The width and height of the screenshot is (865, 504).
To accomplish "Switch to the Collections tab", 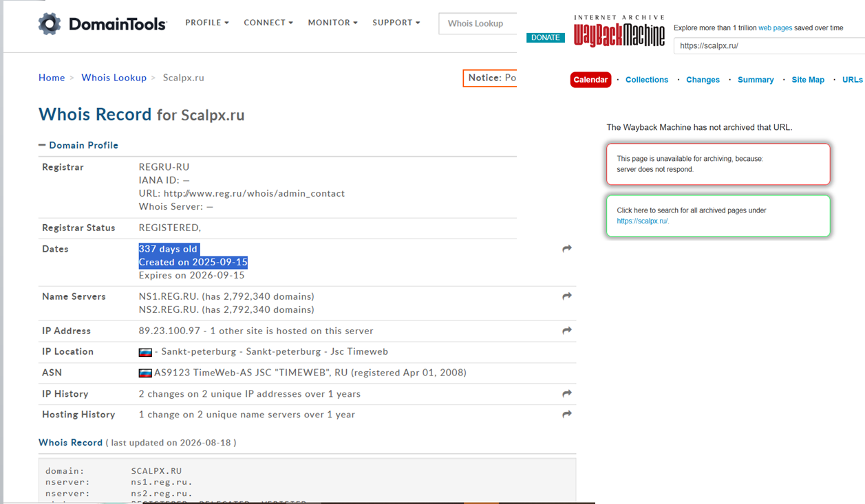I will [x=647, y=80].
